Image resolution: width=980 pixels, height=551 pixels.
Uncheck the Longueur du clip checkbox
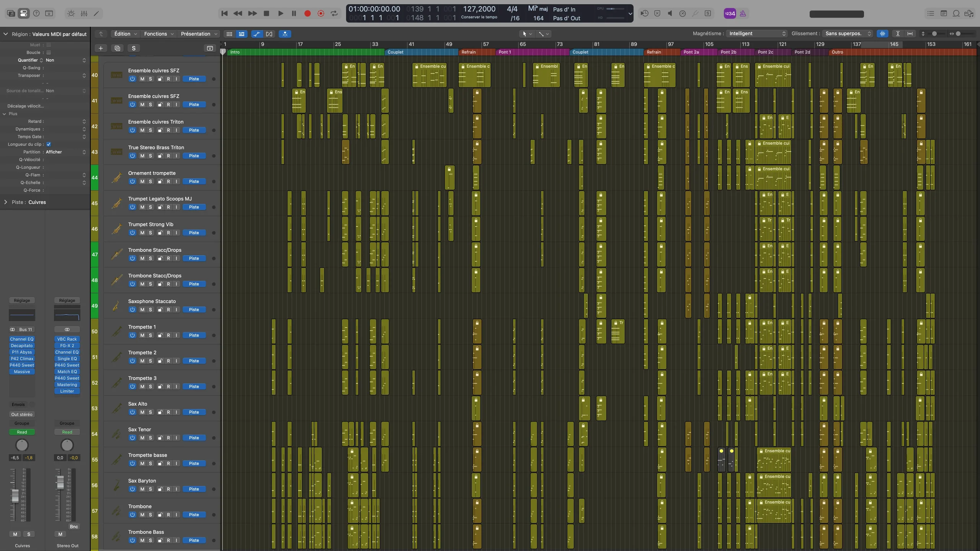click(49, 144)
